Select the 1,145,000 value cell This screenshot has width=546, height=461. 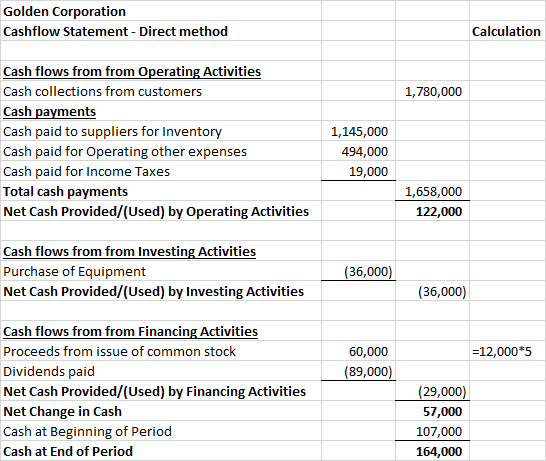(359, 132)
